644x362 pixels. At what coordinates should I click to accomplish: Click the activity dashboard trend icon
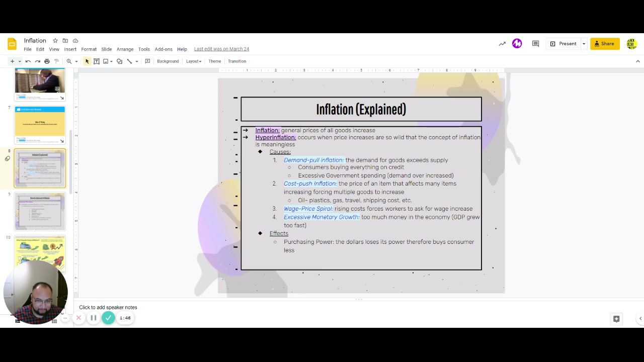click(x=502, y=44)
